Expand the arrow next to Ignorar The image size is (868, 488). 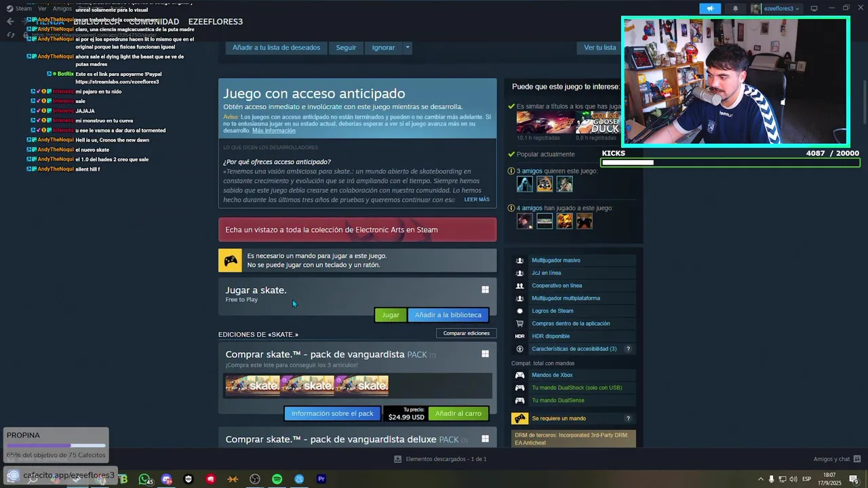coord(407,47)
